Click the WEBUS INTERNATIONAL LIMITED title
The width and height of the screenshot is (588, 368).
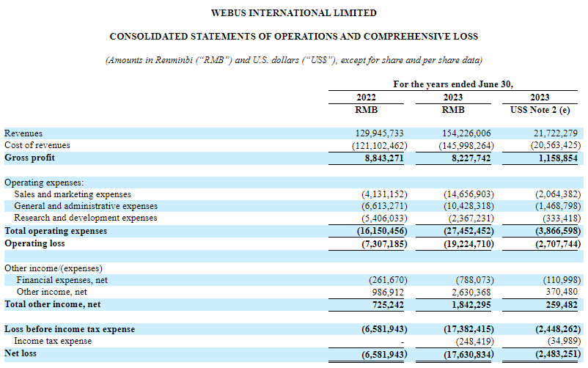(x=293, y=13)
